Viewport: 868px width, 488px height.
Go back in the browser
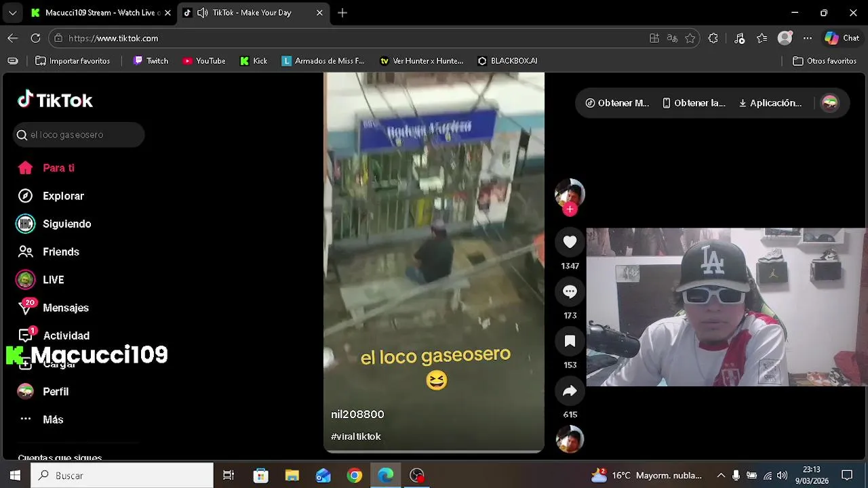pos(13,38)
